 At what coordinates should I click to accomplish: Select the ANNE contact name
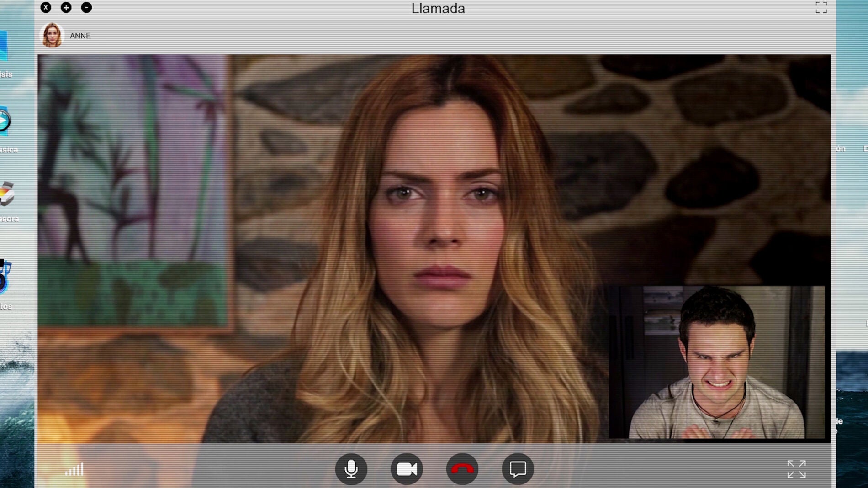point(80,36)
